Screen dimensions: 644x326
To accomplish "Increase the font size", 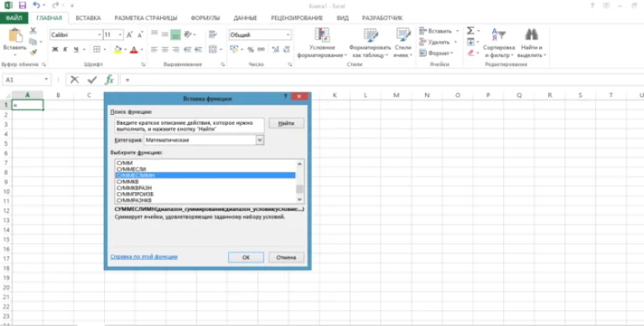I will click(x=129, y=35).
